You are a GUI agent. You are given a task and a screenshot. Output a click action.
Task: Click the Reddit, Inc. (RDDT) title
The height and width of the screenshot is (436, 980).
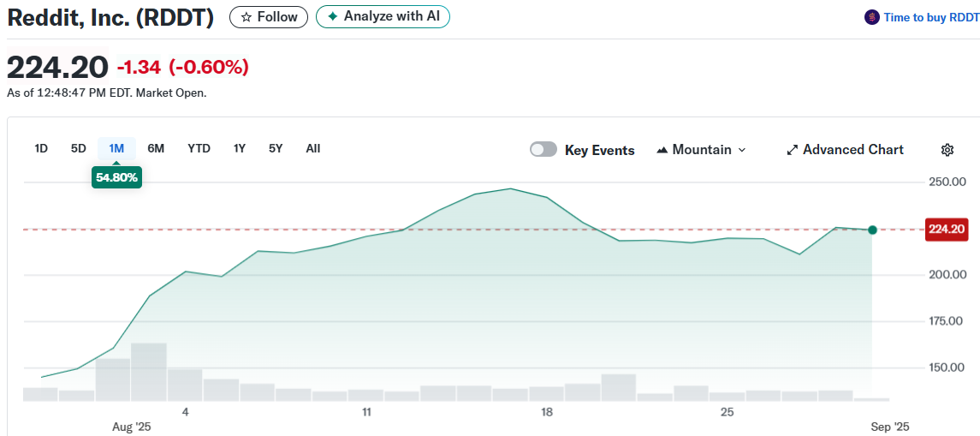coord(110,18)
